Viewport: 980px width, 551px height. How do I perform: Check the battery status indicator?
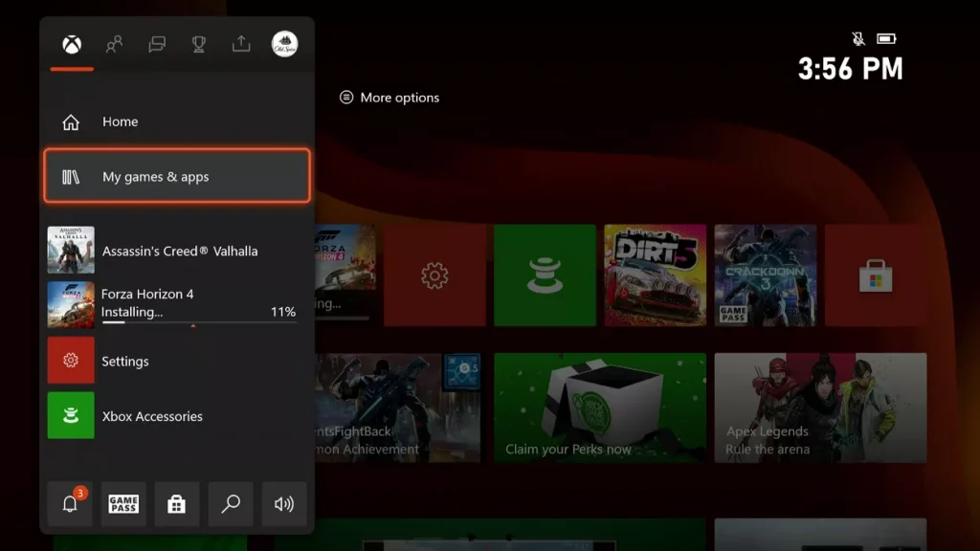click(888, 36)
